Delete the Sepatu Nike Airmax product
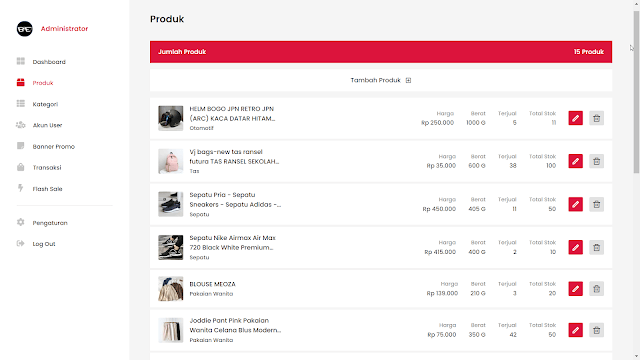The image size is (640, 360). click(596, 247)
